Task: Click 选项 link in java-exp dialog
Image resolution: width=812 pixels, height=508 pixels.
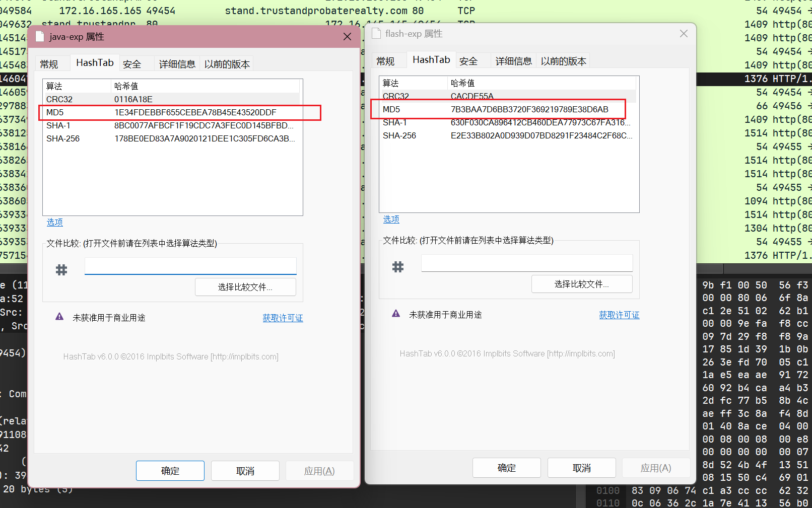Action: (x=55, y=222)
